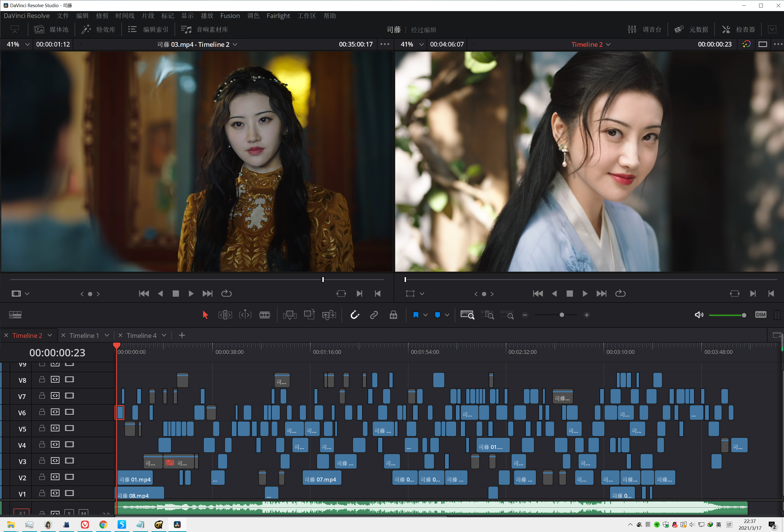Toggle linked selection chain icon
The width and height of the screenshot is (784, 532).
coord(374,315)
